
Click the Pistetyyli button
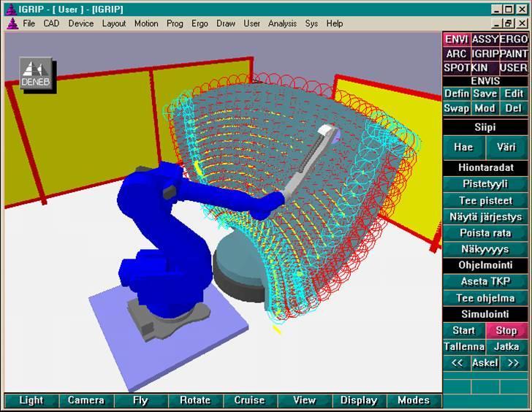click(485, 184)
